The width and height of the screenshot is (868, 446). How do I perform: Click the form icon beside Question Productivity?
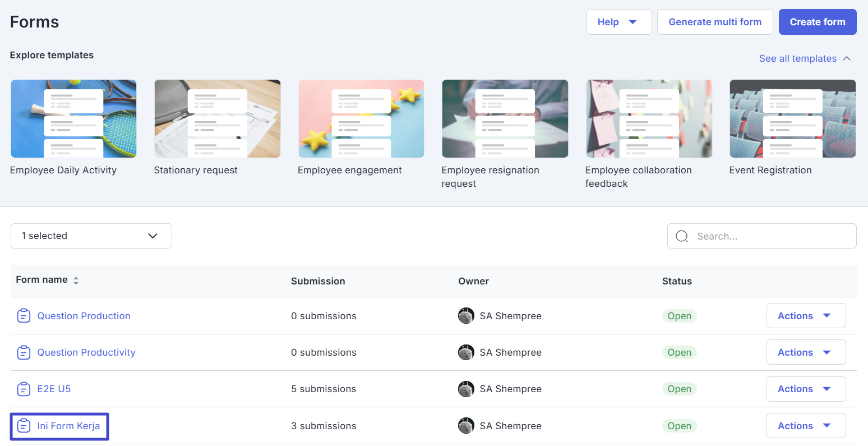[23, 352]
